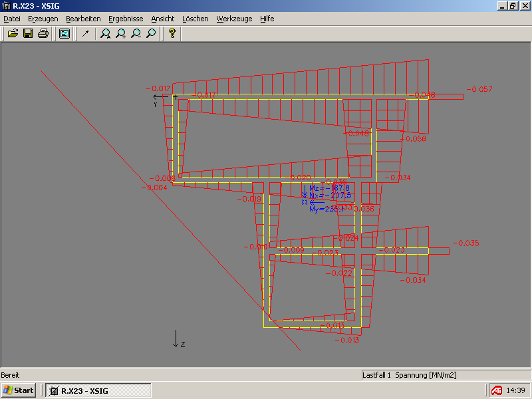Restore the window using title bar button
This screenshot has width=532, height=399.
(513, 6)
